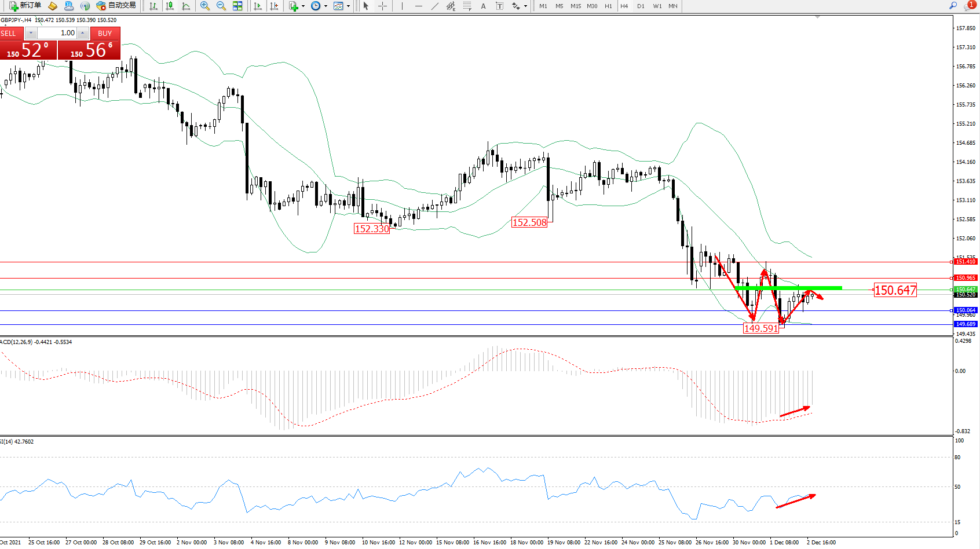Open the search magnifier icon at top right

953,6
